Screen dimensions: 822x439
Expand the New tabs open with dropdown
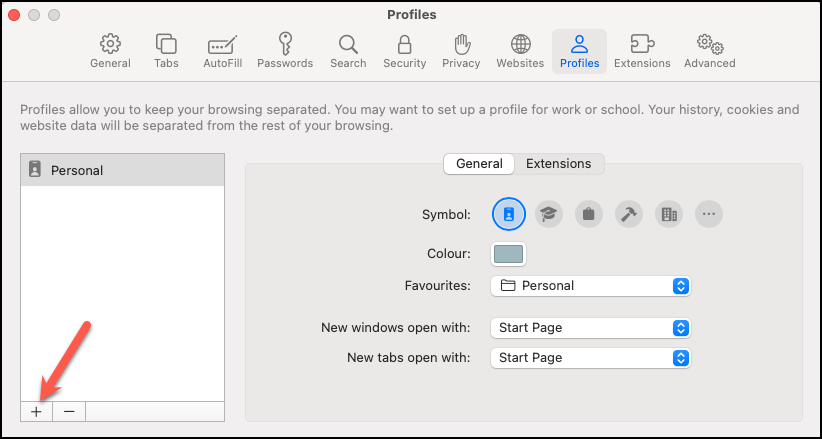point(591,358)
